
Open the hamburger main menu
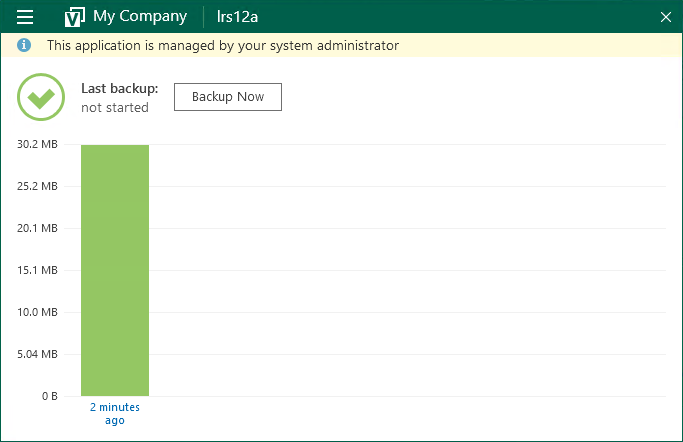[x=26, y=17]
